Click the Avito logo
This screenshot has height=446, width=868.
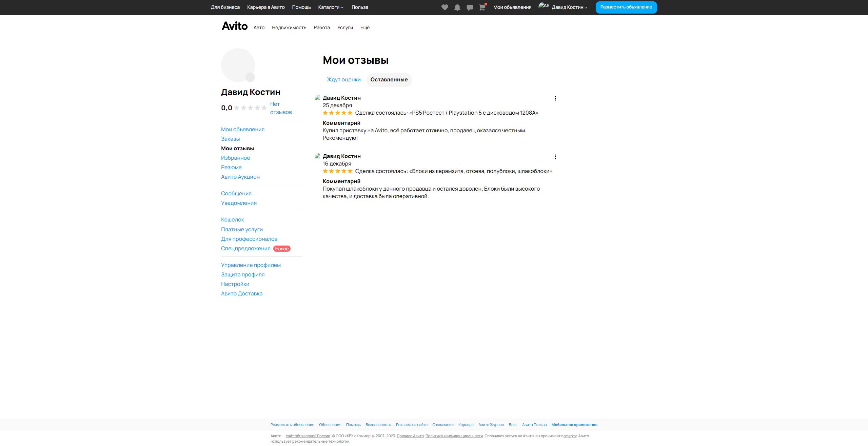[x=235, y=26]
